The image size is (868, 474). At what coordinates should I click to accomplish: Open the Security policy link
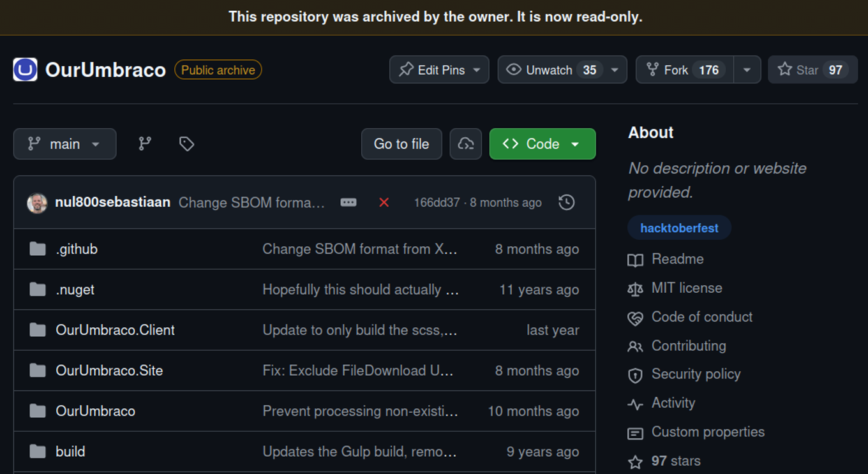click(696, 374)
